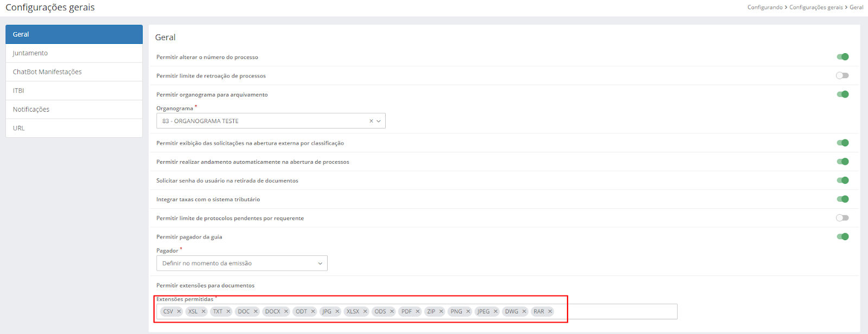
Task: Click 'Configurando' breadcrumb link
Action: (765, 7)
